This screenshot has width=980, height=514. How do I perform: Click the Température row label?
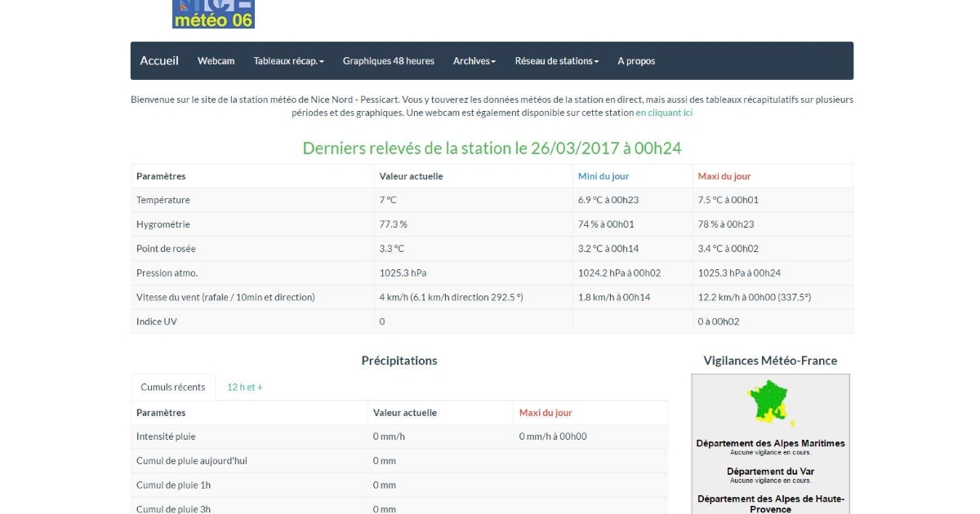[163, 200]
